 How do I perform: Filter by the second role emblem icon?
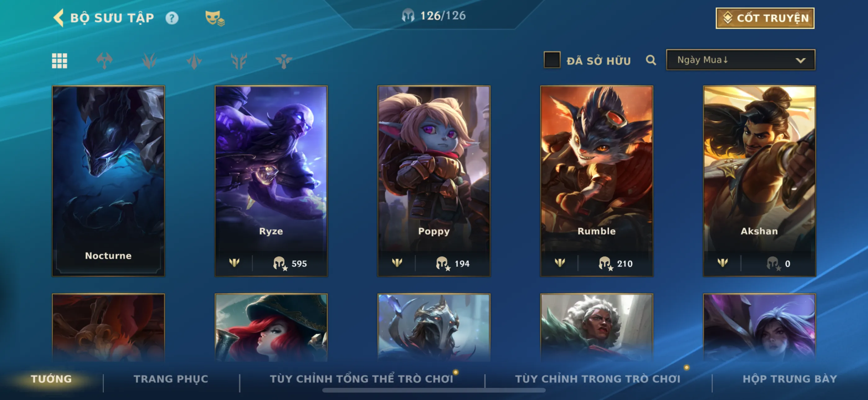149,61
